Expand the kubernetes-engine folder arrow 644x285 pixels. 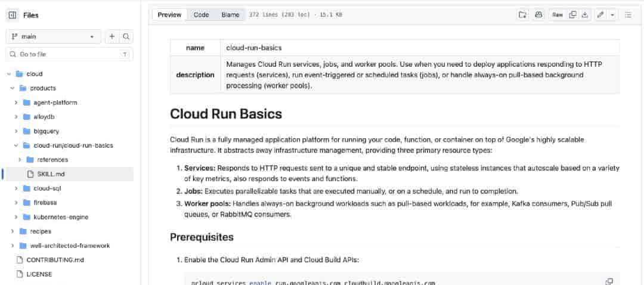[16, 217]
